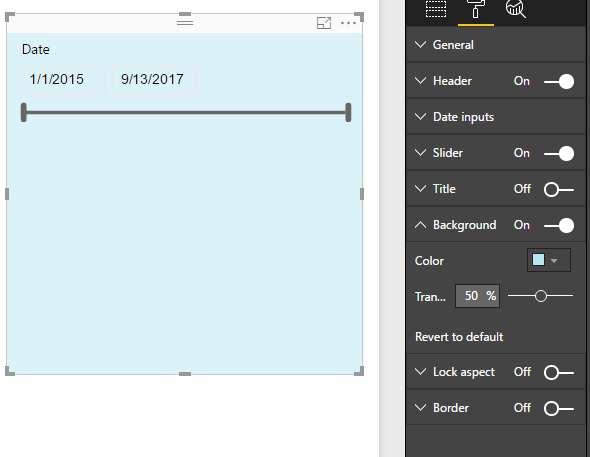
Task: Click the end date field 9/13/2017
Action: [154, 79]
